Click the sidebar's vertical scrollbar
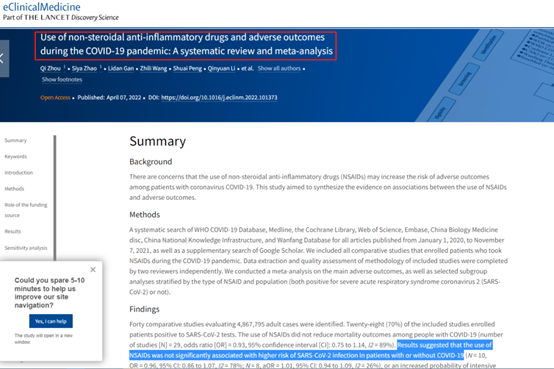This screenshot has width=554, height=369. click(55, 198)
